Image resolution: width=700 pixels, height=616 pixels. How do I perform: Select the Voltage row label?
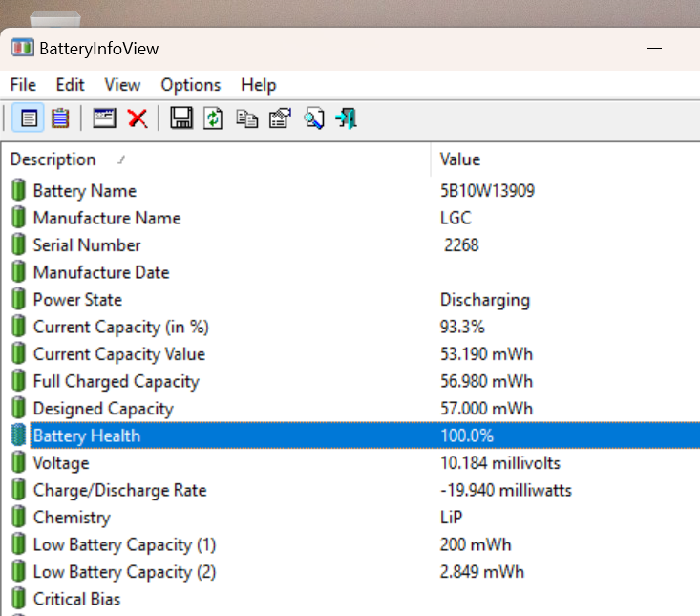pos(61,463)
